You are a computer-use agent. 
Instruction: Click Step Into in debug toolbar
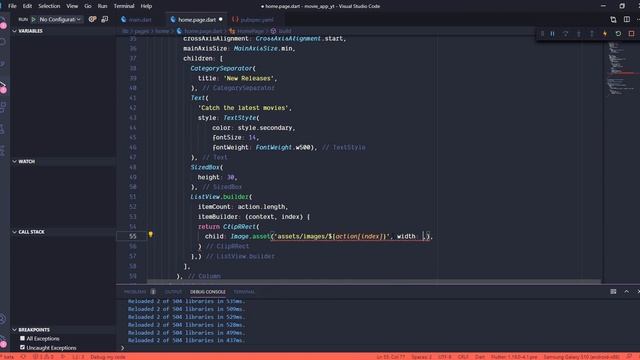578,34
